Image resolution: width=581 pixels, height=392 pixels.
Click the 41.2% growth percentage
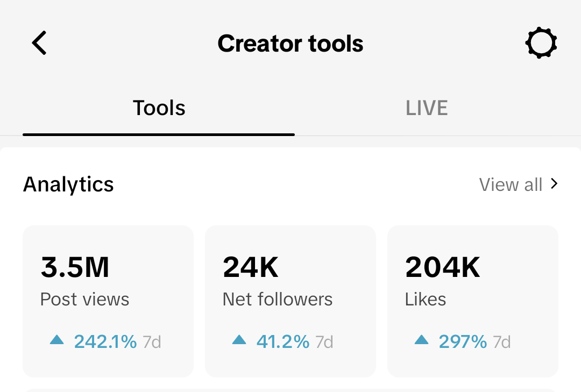(x=283, y=341)
